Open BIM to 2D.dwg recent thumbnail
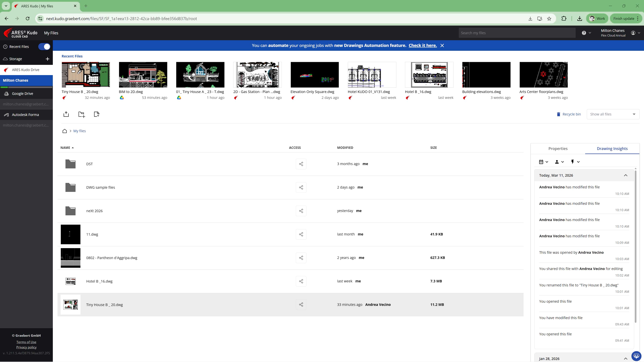The width and height of the screenshot is (644, 362). click(143, 75)
